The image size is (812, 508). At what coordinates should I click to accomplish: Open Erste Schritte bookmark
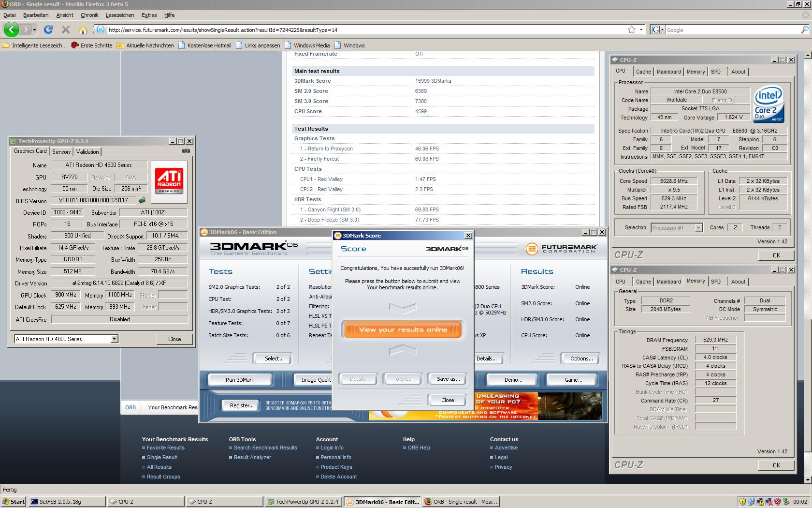pos(91,45)
